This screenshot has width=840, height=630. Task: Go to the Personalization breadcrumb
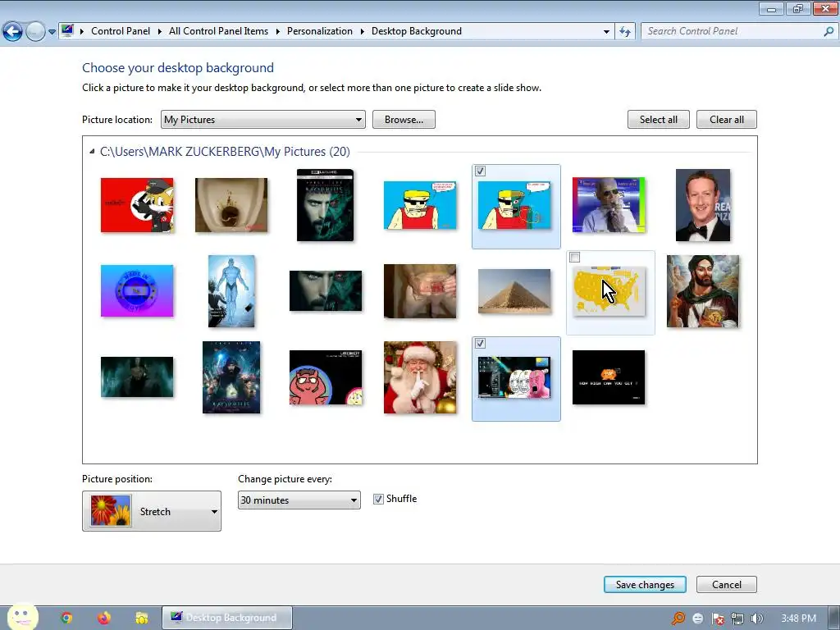tap(320, 31)
